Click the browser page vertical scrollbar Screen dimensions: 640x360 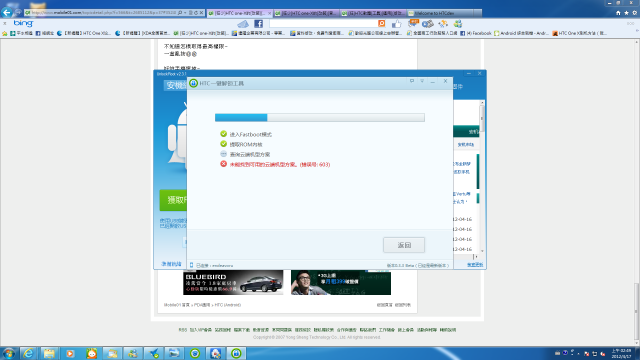[636, 192]
